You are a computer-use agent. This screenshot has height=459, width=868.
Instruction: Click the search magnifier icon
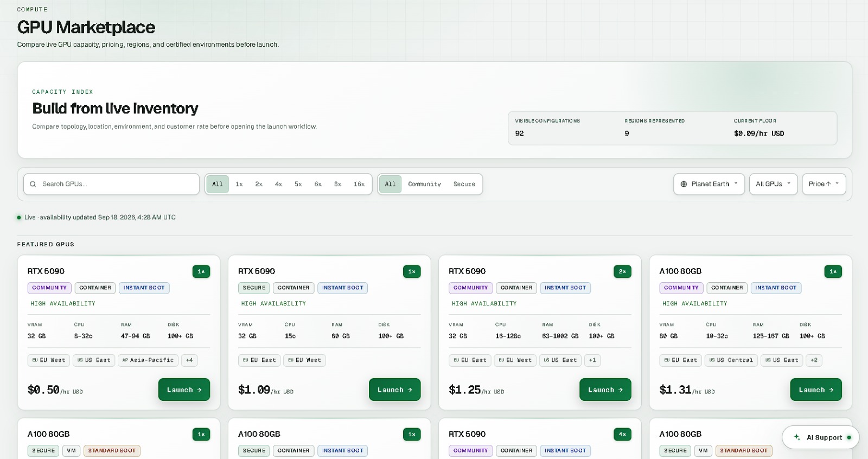[33, 184]
